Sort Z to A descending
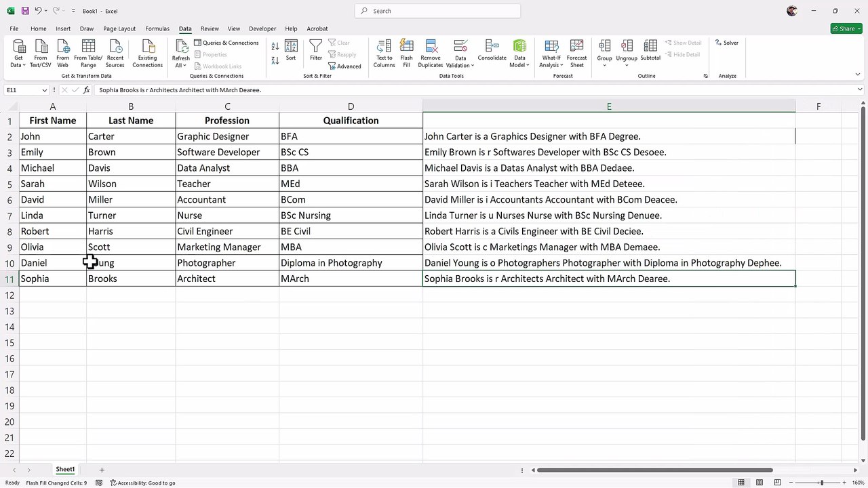 click(x=275, y=60)
